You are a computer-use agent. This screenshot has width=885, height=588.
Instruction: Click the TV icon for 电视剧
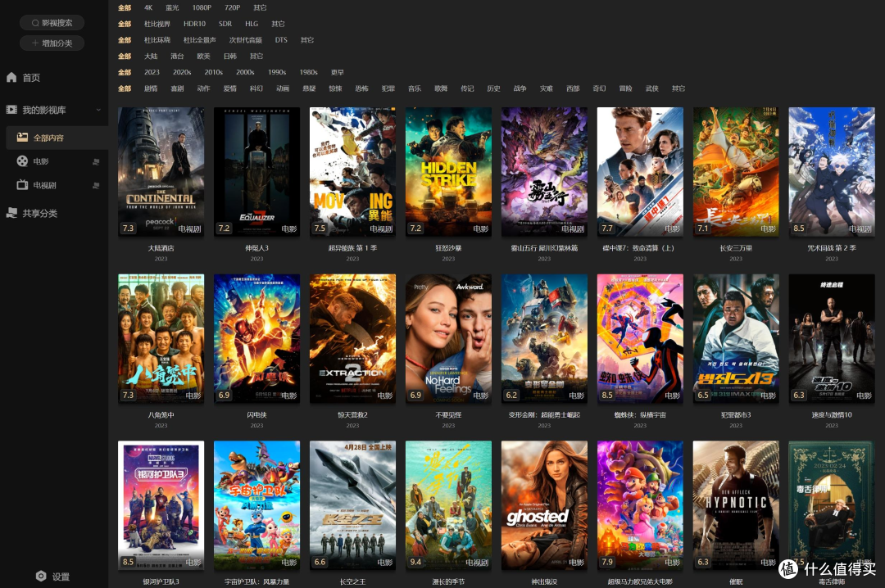point(23,184)
